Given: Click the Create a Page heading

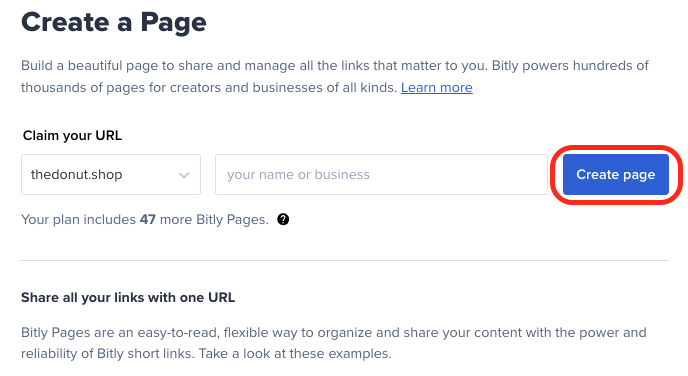Looking at the screenshot, I should click(114, 22).
